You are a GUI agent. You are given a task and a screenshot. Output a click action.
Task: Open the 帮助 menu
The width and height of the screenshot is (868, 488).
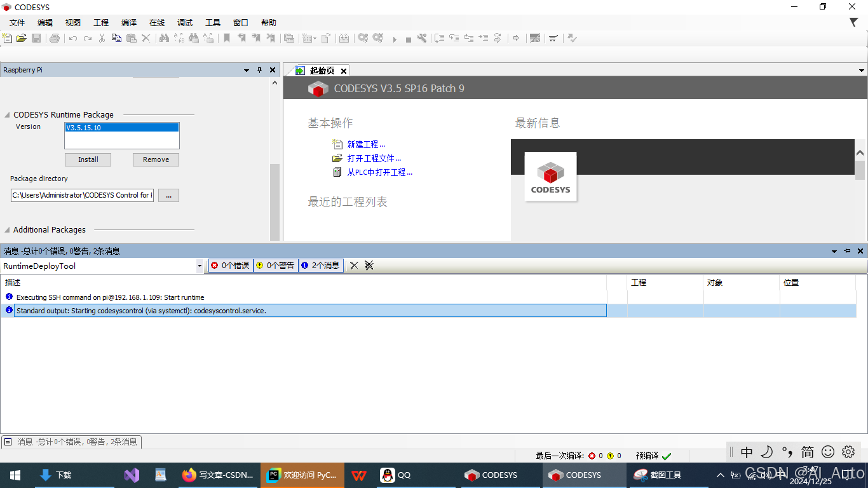point(269,23)
